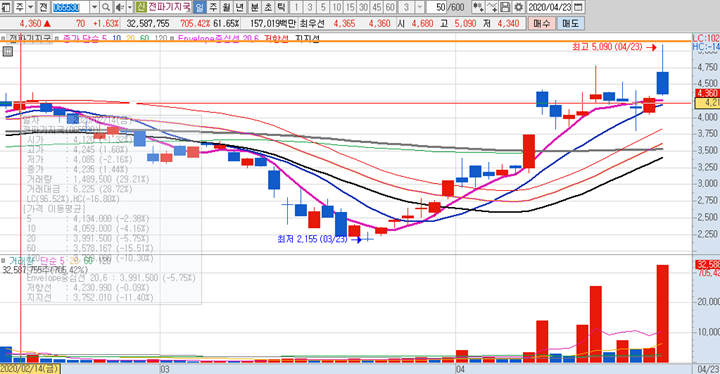Image resolution: width=720 pixels, height=374 pixels.
Task: Select the 15 interval button
Action: coord(350,7)
